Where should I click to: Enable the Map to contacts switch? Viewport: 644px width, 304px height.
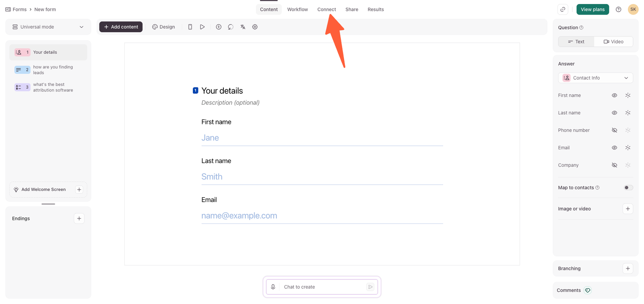[x=628, y=188]
